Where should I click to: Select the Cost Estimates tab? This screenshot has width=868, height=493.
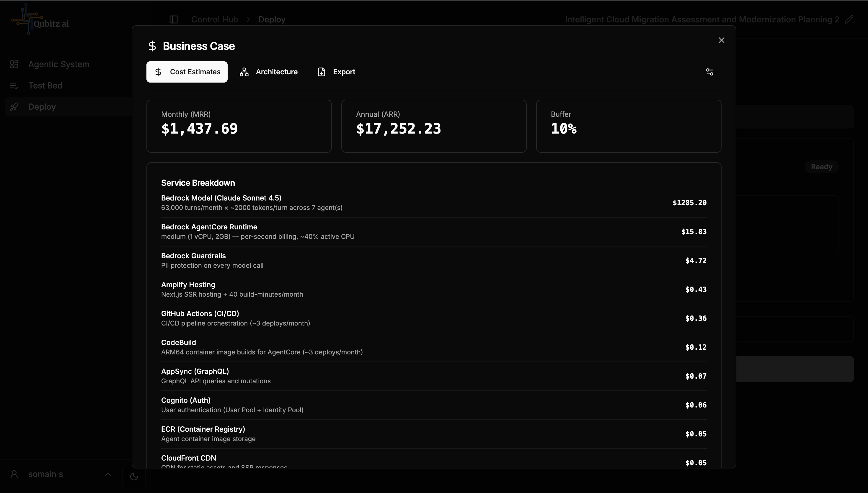tap(187, 72)
